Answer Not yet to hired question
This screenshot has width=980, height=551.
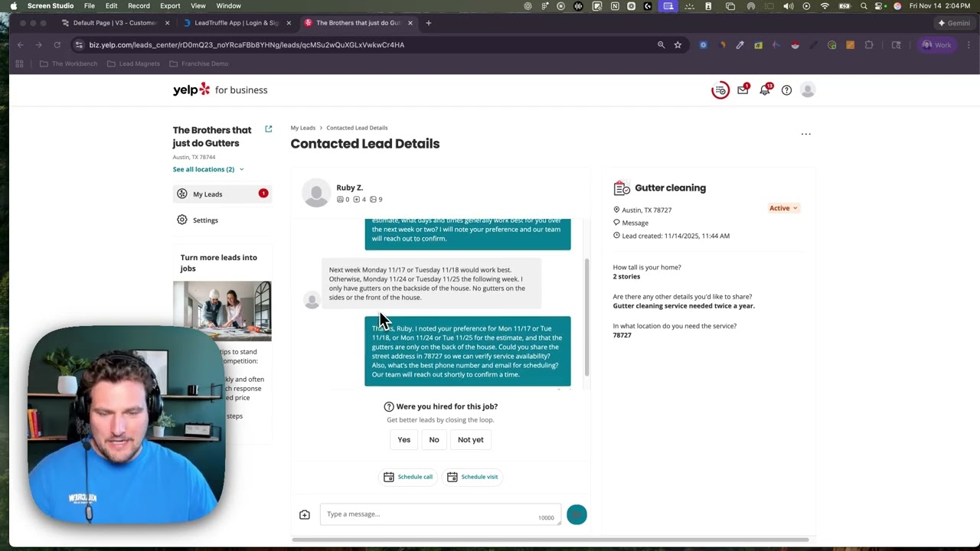tap(471, 440)
